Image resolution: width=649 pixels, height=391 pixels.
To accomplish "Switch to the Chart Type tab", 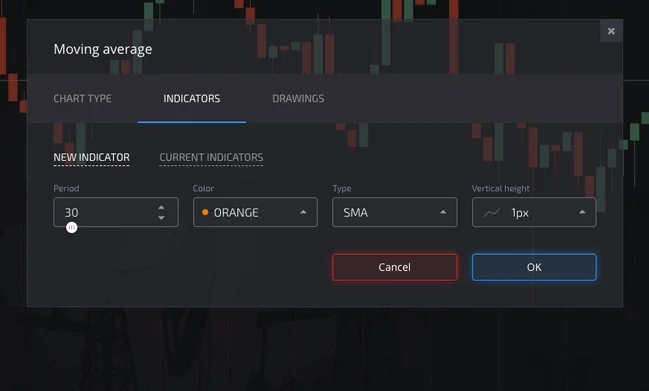I will tap(82, 98).
